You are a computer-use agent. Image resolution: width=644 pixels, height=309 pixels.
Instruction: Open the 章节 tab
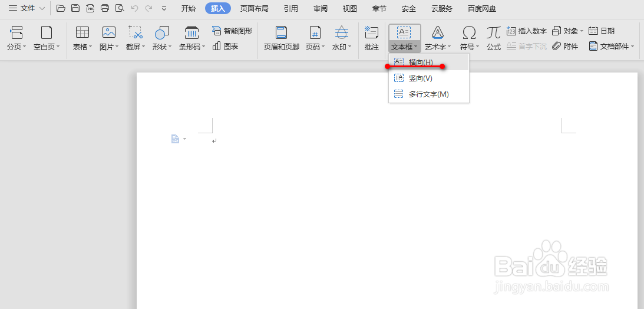coord(379,9)
